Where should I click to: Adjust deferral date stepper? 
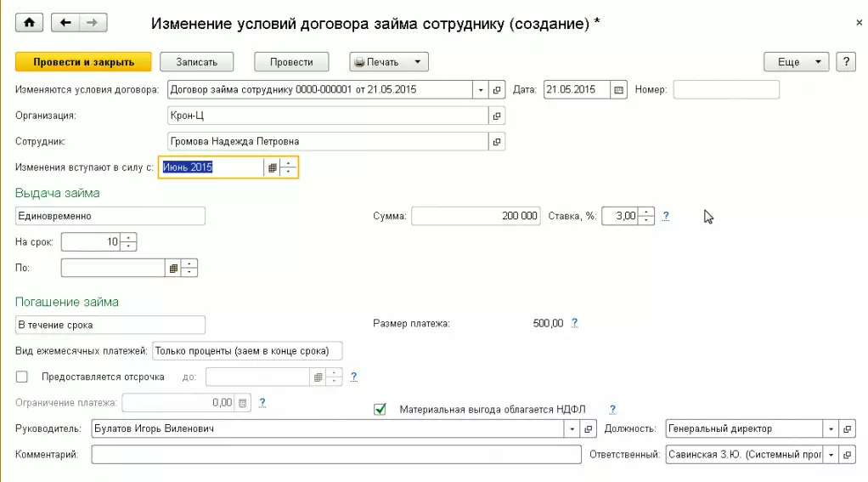pyautogui.click(x=334, y=377)
